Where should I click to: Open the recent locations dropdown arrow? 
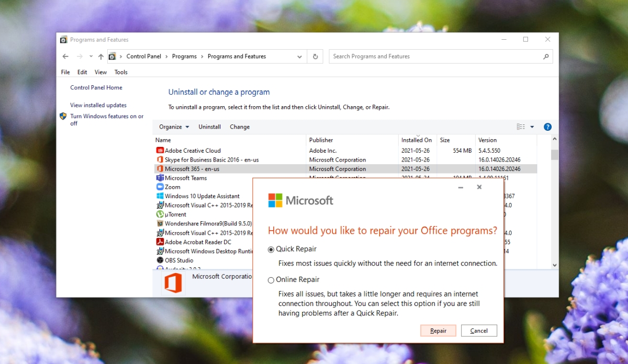[x=91, y=56]
